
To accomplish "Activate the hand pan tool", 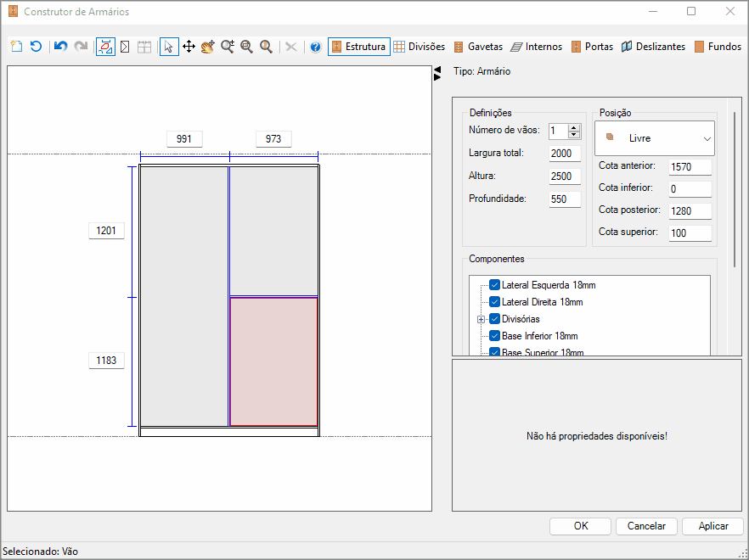I will [x=208, y=47].
